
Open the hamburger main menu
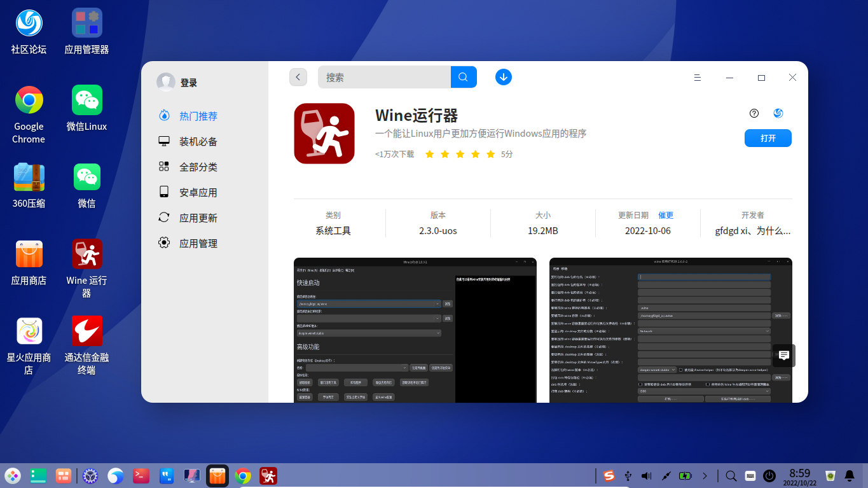click(698, 78)
